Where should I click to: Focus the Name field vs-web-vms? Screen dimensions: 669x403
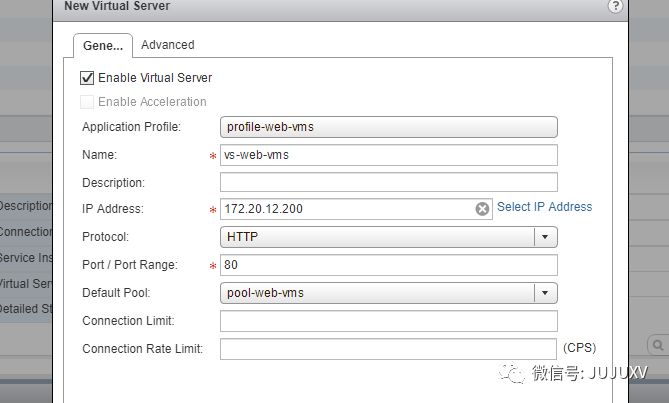pos(389,155)
